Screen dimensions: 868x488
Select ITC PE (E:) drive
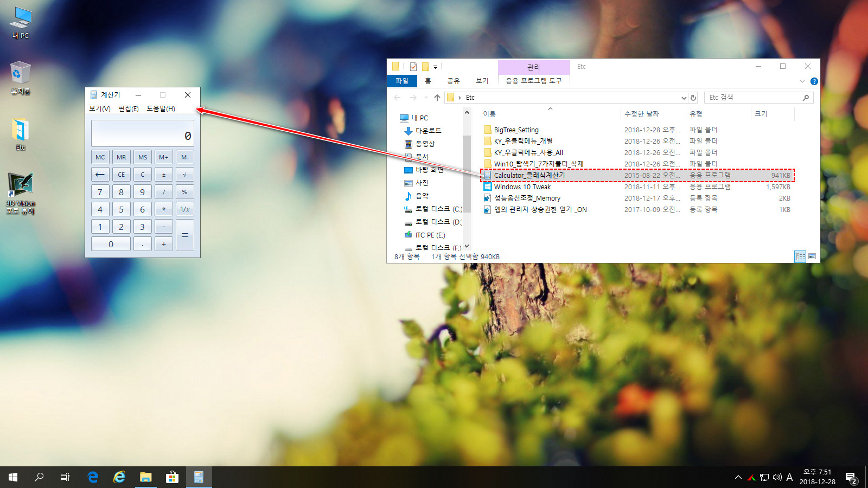point(424,235)
